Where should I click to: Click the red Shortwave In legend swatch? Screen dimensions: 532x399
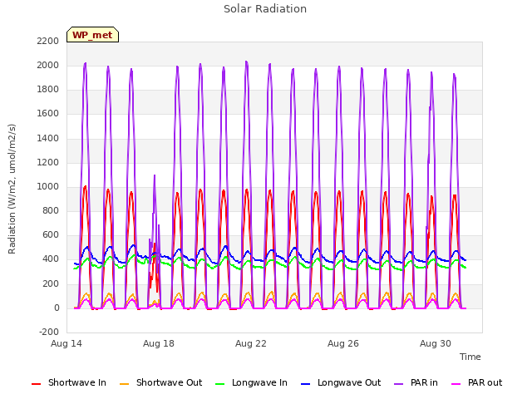click(x=36, y=384)
